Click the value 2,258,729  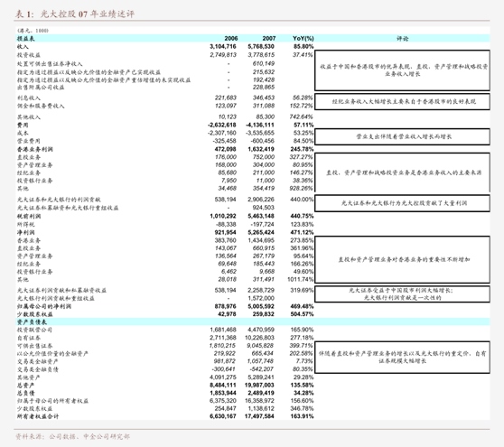tap(261, 290)
